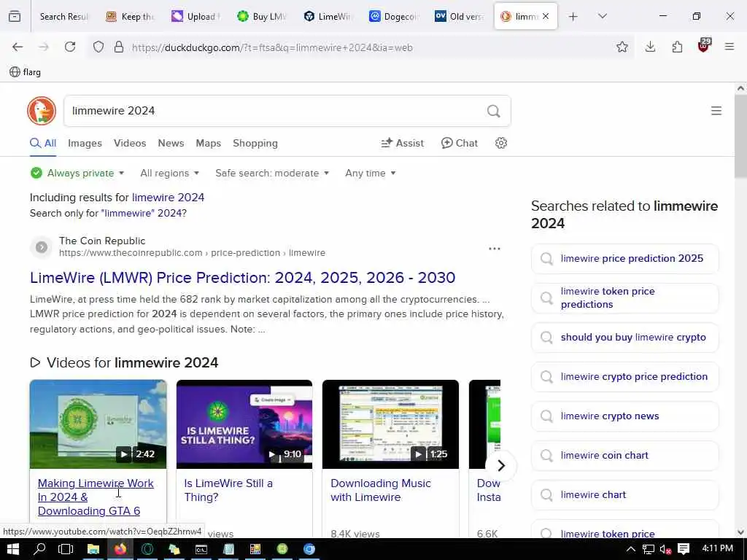This screenshot has width=747, height=560.
Task: Open the LimeWire (LMWR) Price Prediction result
Action: 242,278
